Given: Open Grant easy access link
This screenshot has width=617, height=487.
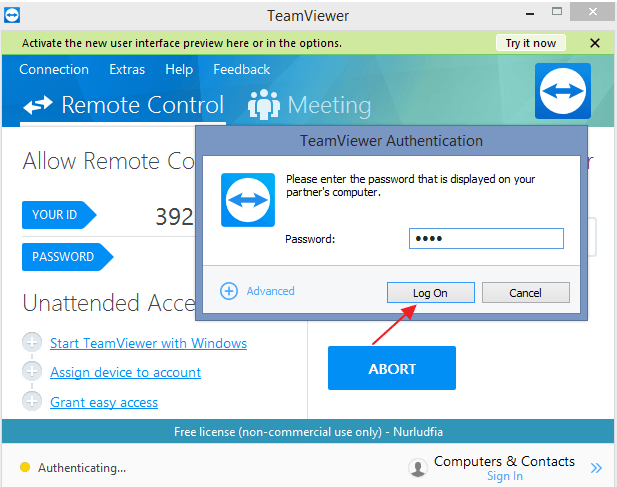Looking at the screenshot, I should click(104, 402).
